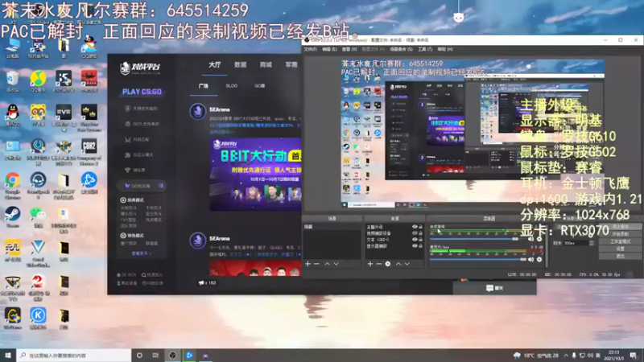Viewport: 644px width, 362px height.
Task: Toggle visibility of first source row
Action: coord(415,227)
